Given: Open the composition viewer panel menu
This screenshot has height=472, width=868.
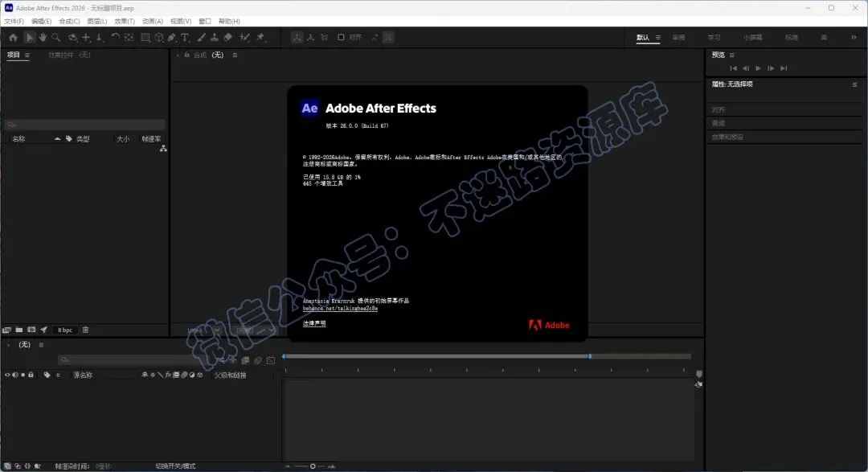Looking at the screenshot, I should [235, 55].
